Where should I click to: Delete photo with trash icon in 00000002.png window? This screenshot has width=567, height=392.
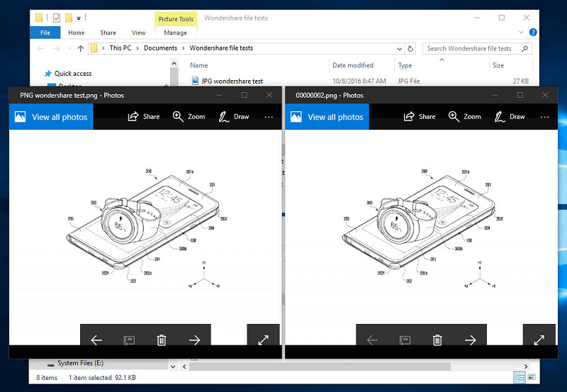[437, 340]
